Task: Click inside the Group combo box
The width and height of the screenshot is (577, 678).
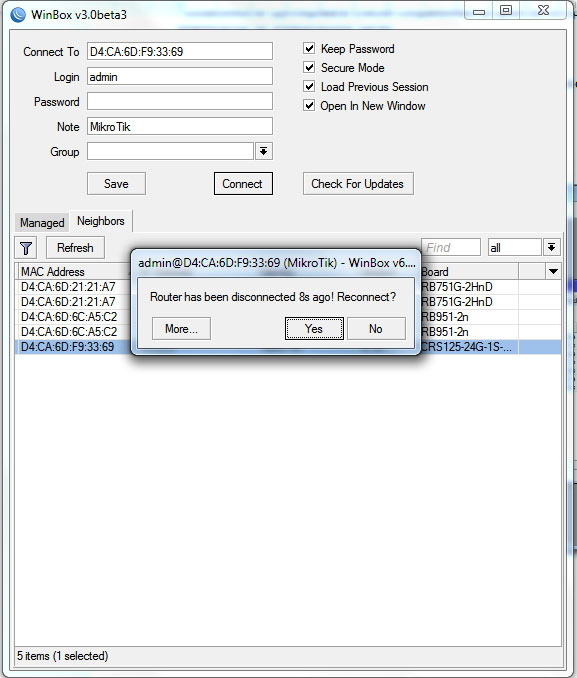Action: [170, 151]
